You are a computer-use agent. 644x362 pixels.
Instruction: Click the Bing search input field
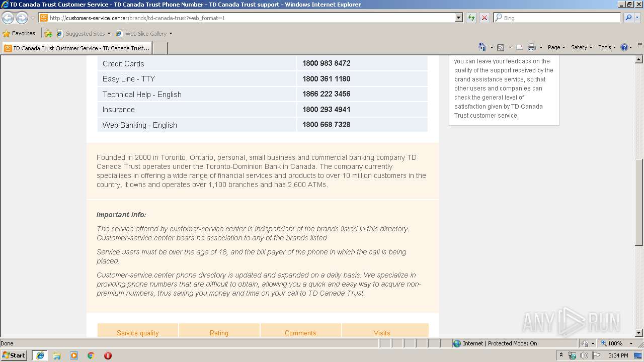pos(557,18)
